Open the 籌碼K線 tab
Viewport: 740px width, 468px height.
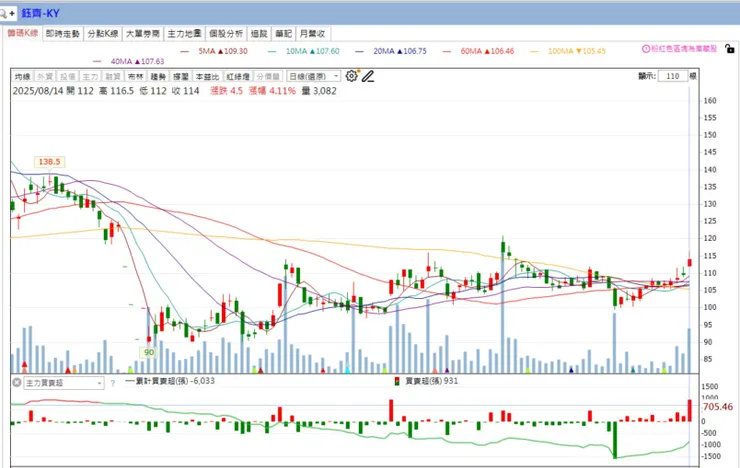tap(22, 33)
